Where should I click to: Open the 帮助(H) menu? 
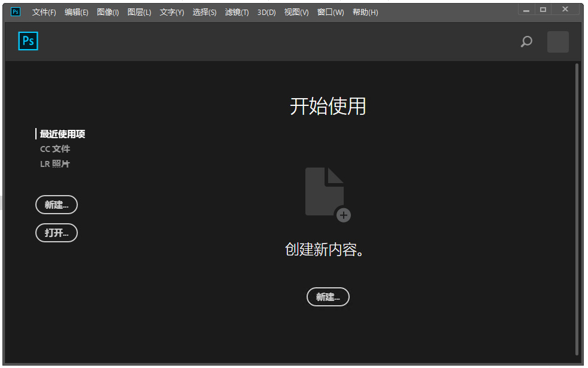365,12
